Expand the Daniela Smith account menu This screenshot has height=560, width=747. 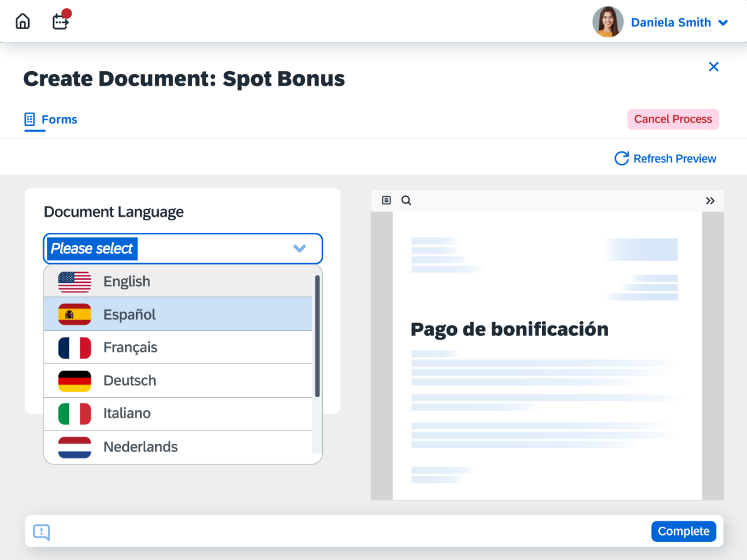click(722, 22)
